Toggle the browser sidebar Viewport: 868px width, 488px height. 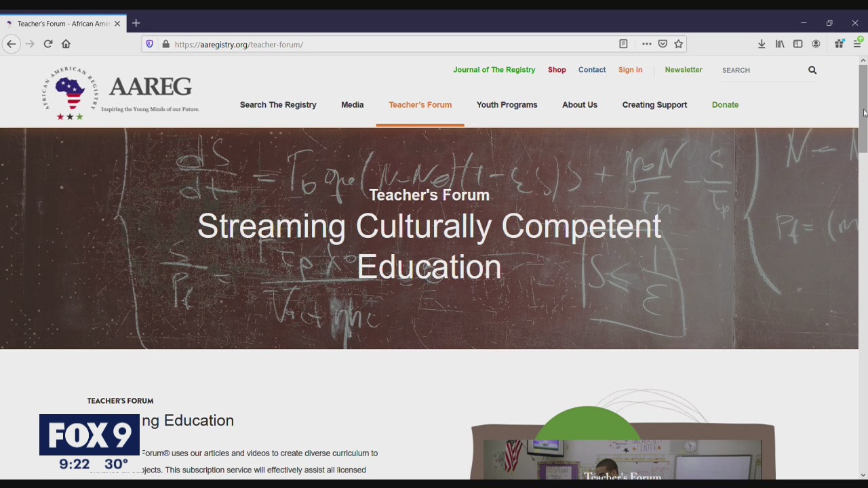coord(798,43)
